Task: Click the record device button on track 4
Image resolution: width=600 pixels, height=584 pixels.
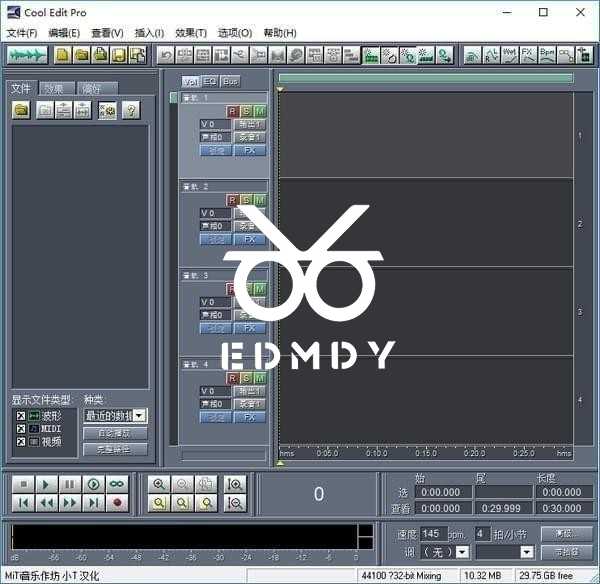Action: (249, 404)
